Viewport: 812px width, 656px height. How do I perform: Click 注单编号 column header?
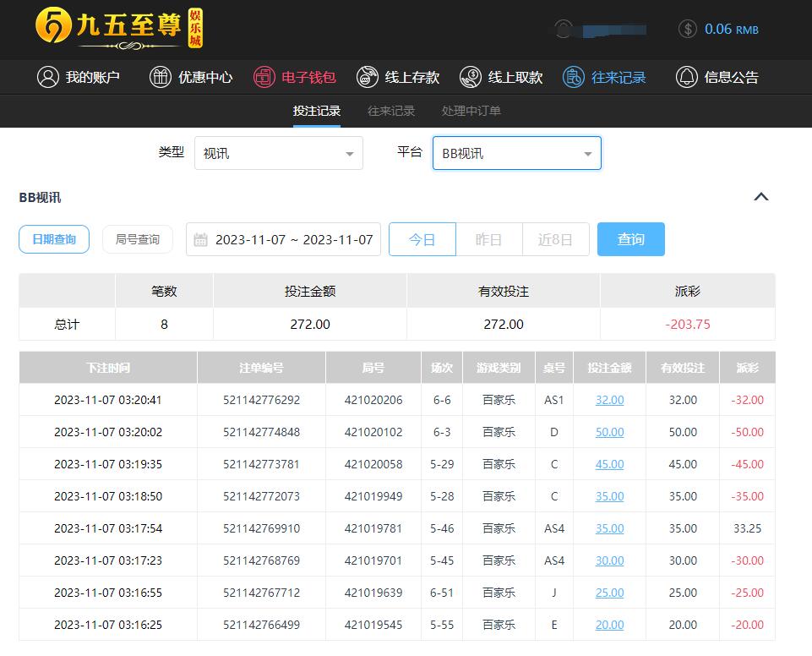(262, 368)
